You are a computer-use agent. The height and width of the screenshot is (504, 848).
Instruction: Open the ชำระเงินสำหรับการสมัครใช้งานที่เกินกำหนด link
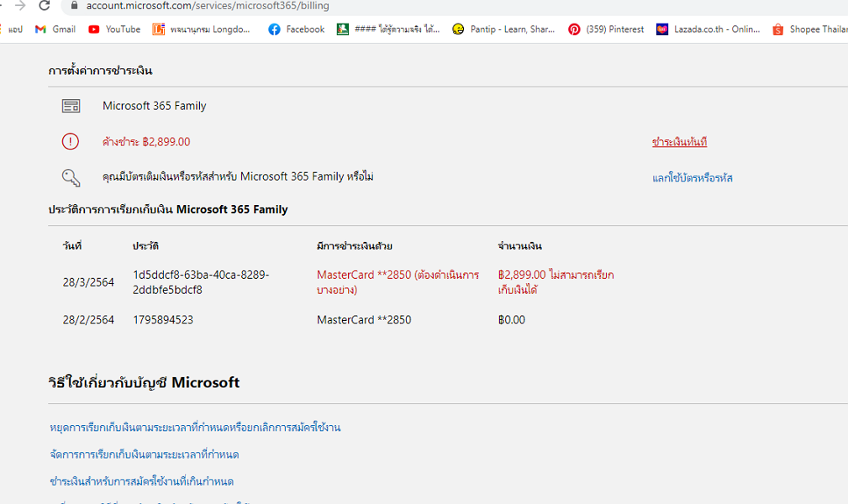(x=142, y=481)
